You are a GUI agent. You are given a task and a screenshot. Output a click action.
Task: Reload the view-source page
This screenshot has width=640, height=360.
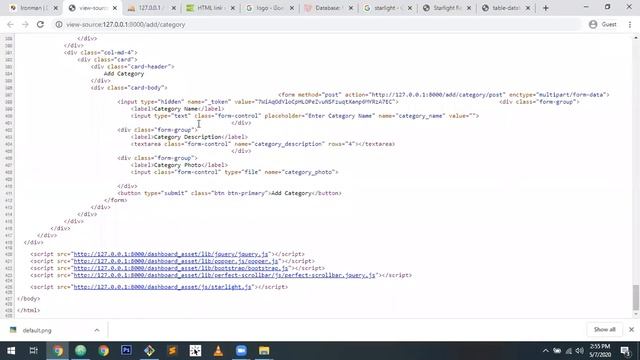point(40,24)
